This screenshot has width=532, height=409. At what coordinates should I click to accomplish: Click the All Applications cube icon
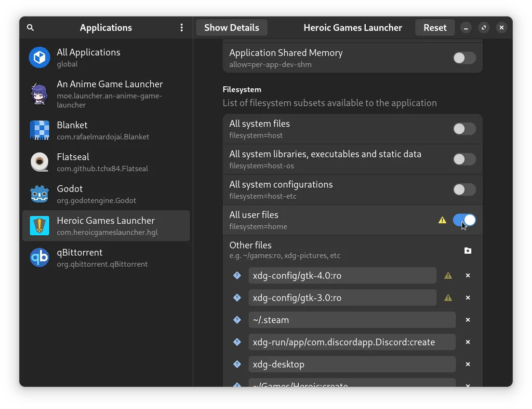[x=40, y=57]
